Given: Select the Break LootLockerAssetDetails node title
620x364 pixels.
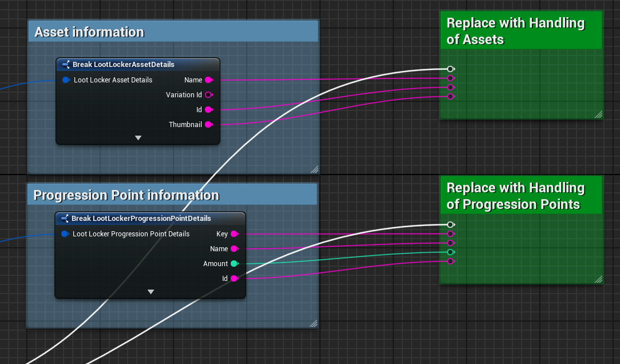Looking at the screenshot, I should (123, 65).
